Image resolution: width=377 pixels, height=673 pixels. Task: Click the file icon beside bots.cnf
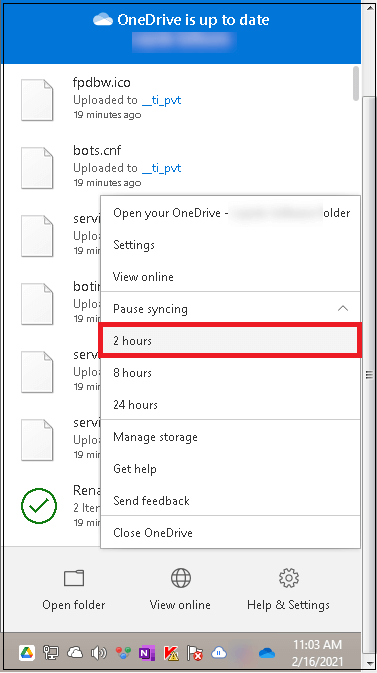click(37, 168)
